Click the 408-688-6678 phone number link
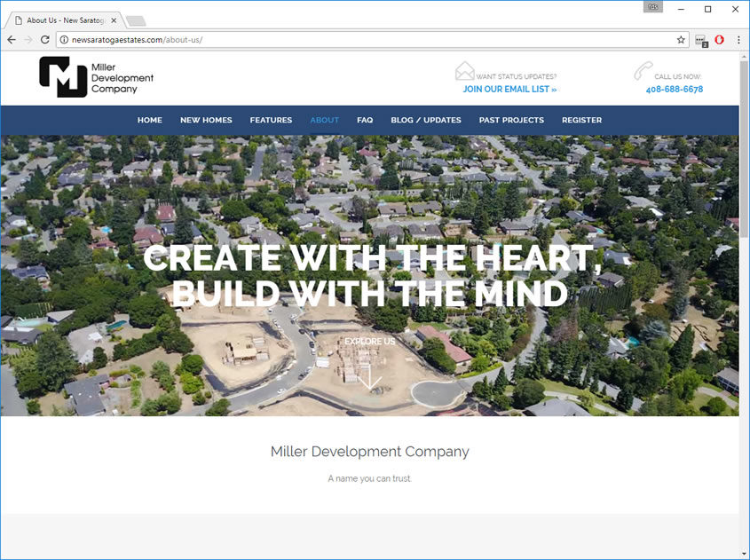Viewport: 750px width, 560px height. [x=674, y=90]
